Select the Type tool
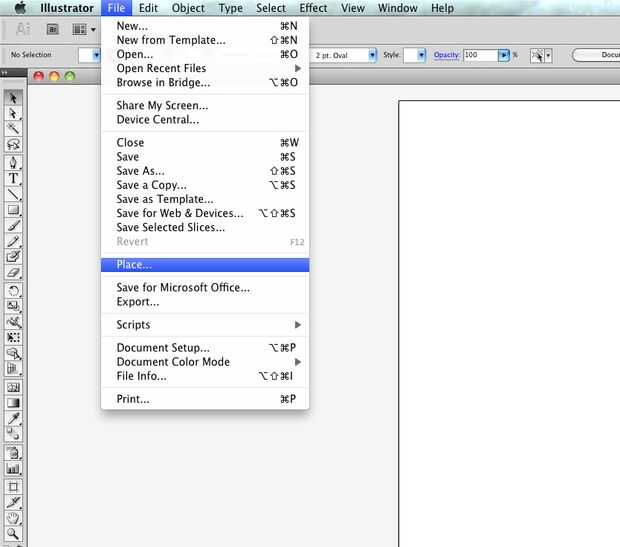Screen dimensions: 620x547 (13, 178)
